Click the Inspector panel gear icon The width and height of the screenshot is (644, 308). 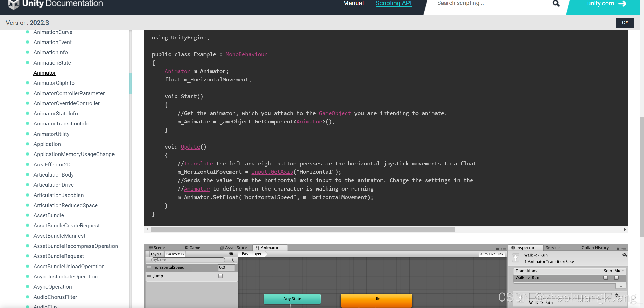[x=625, y=255]
